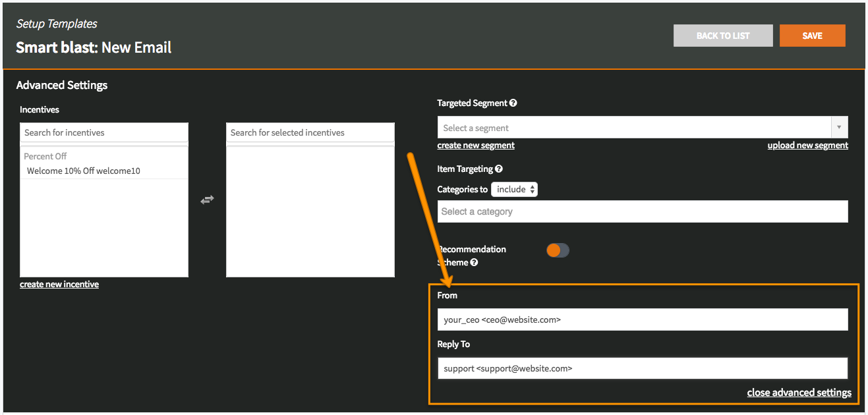Follow the create new segment link
Screen dimensions: 868x415
click(476, 145)
